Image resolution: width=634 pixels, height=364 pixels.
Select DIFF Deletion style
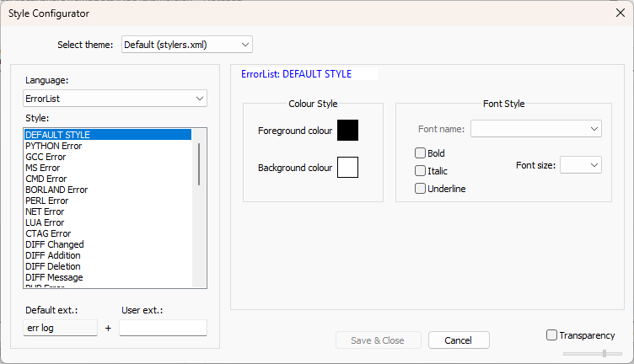click(108, 266)
